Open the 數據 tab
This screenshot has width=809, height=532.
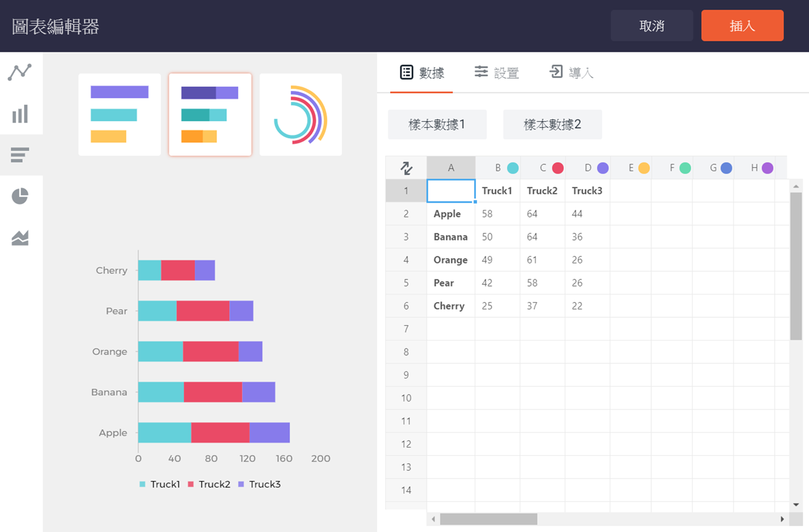tap(422, 72)
